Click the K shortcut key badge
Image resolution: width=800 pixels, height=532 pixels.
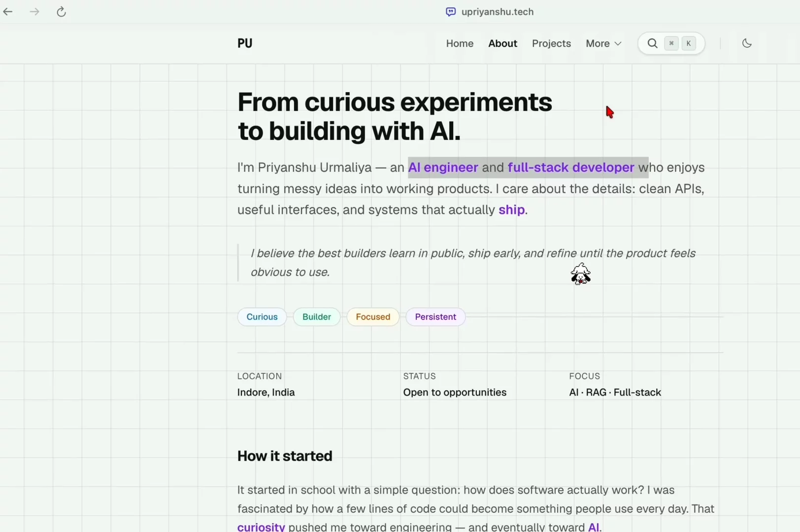pyautogui.click(x=689, y=43)
